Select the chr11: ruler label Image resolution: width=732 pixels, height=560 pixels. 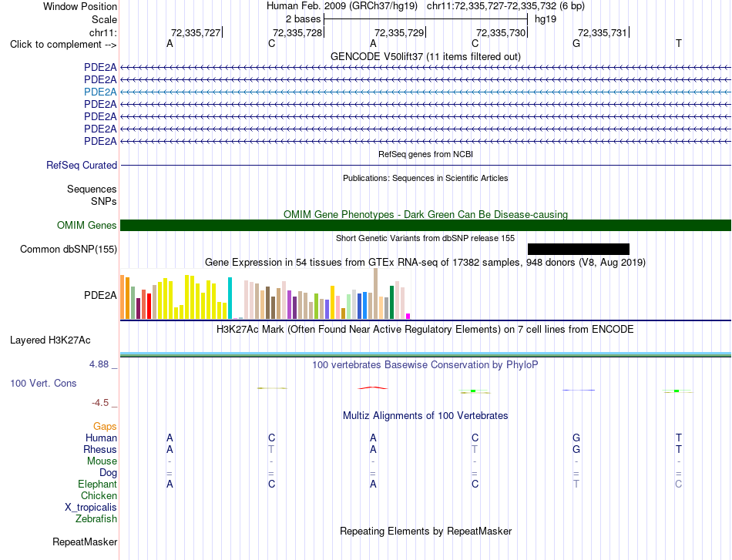tap(103, 32)
